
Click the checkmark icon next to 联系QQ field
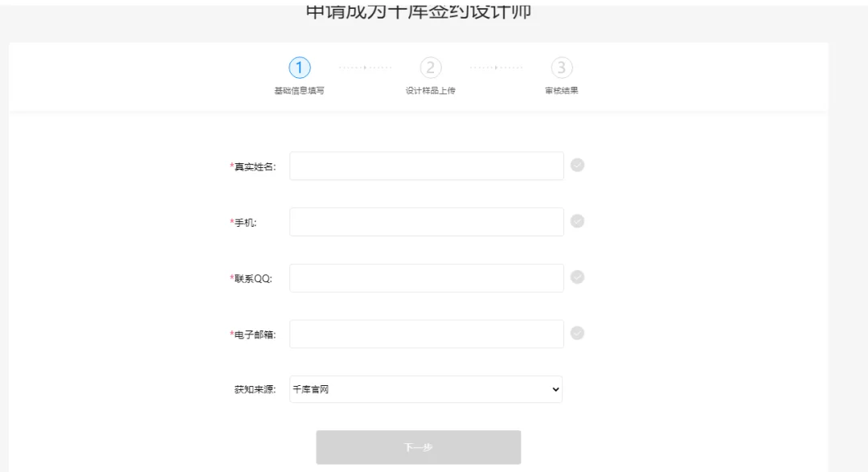(577, 277)
